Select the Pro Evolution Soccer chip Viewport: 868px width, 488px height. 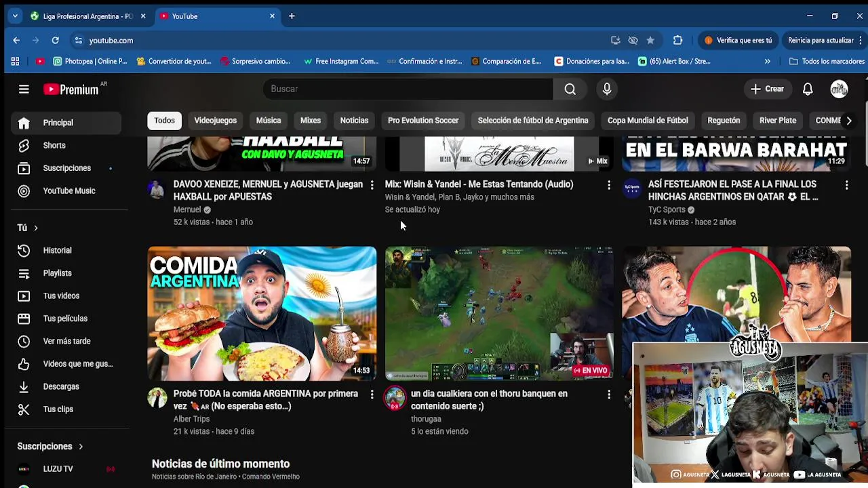[x=423, y=121]
